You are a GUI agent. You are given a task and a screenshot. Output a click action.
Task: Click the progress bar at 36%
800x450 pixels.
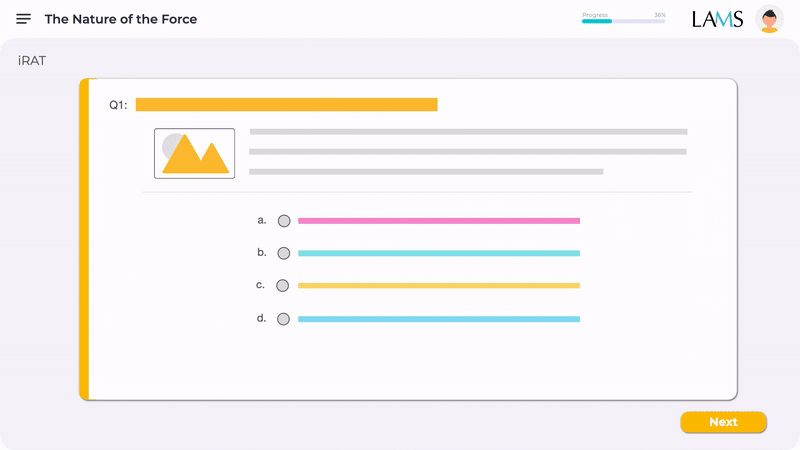(623, 21)
